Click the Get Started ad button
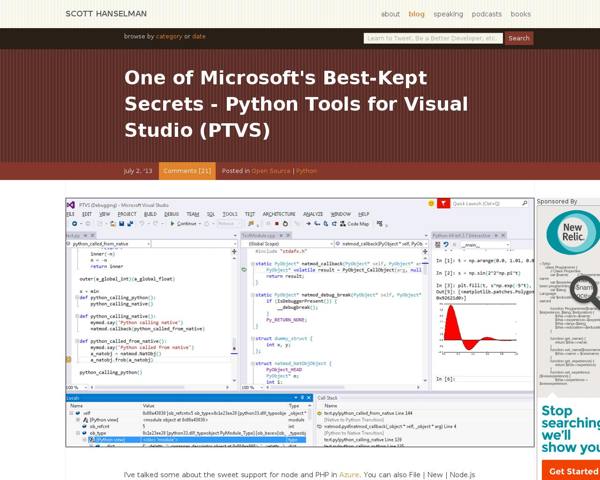Image resolution: width=600 pixels, height=480 pixels. click(x=573, y=471)
